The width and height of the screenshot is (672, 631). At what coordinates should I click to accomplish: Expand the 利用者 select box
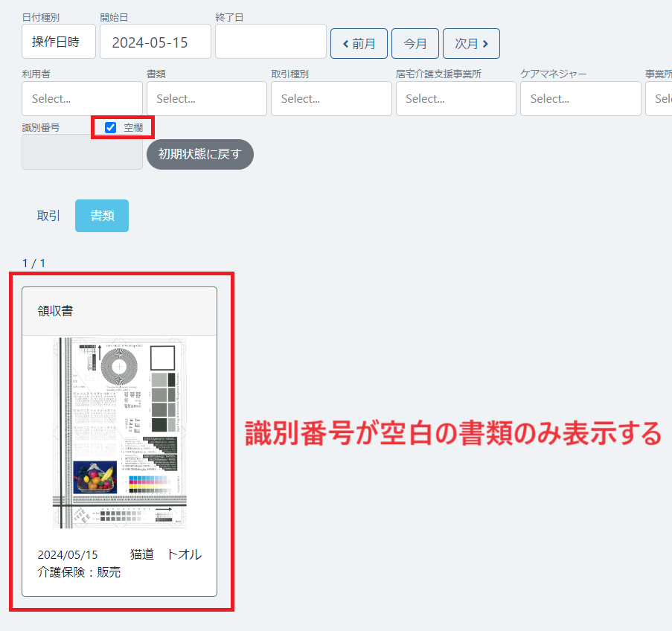coord(82,98)
